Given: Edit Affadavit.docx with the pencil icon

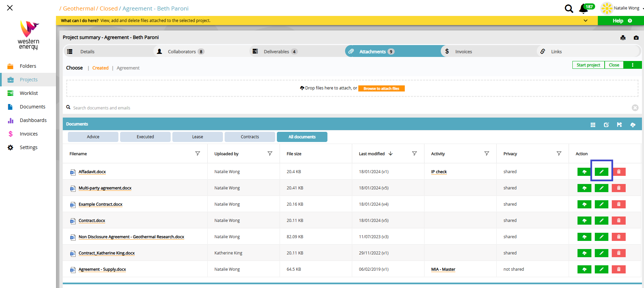Looking at the screenshot, I should click(602, 172).
